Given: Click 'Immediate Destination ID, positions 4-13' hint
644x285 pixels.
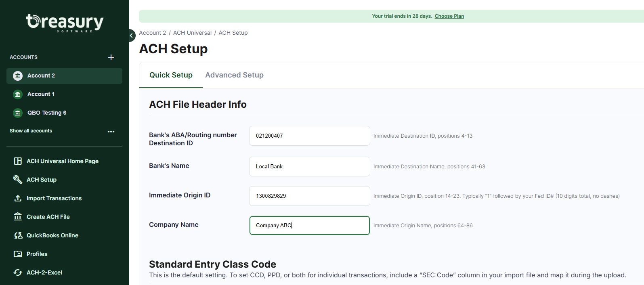Looking at the screenshot, I should (x=423, y=136).
